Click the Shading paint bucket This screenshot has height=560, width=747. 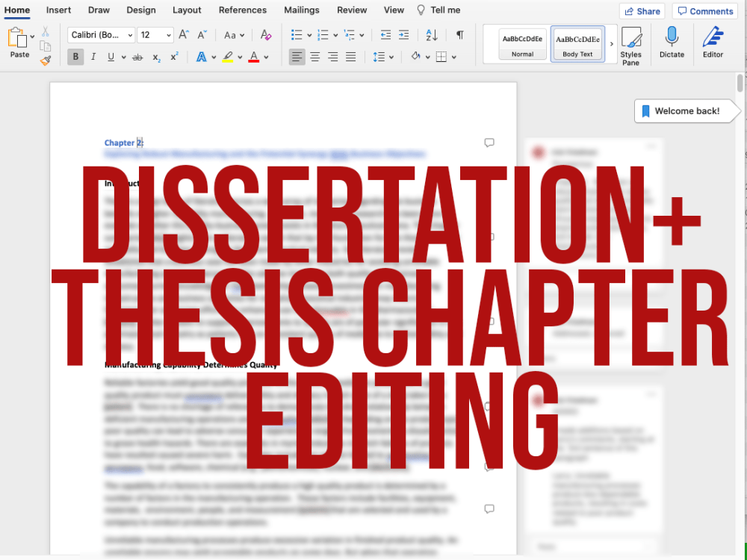(x=416, y=57)
